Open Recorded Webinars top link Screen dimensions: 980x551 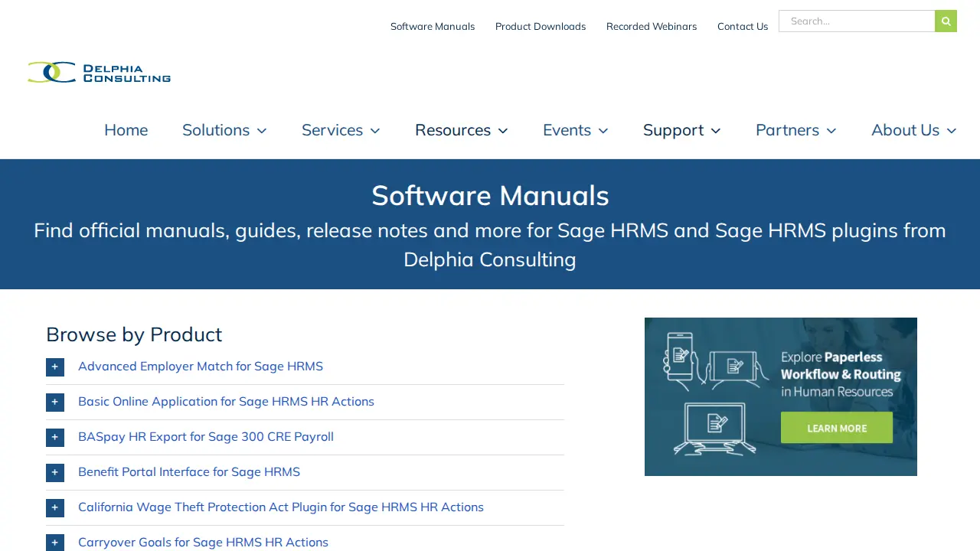[x=652, y=26]
